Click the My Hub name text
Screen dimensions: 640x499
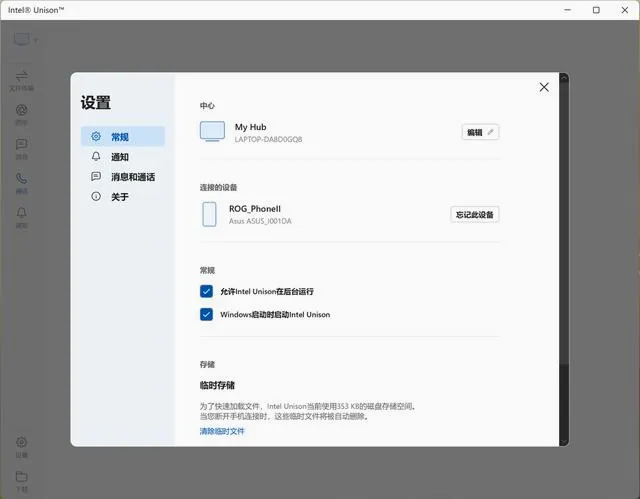[x=250, y=127]
